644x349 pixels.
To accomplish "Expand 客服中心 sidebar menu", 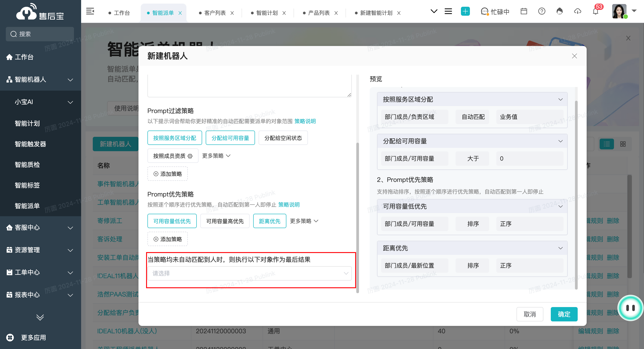I will tap(70, 228).
